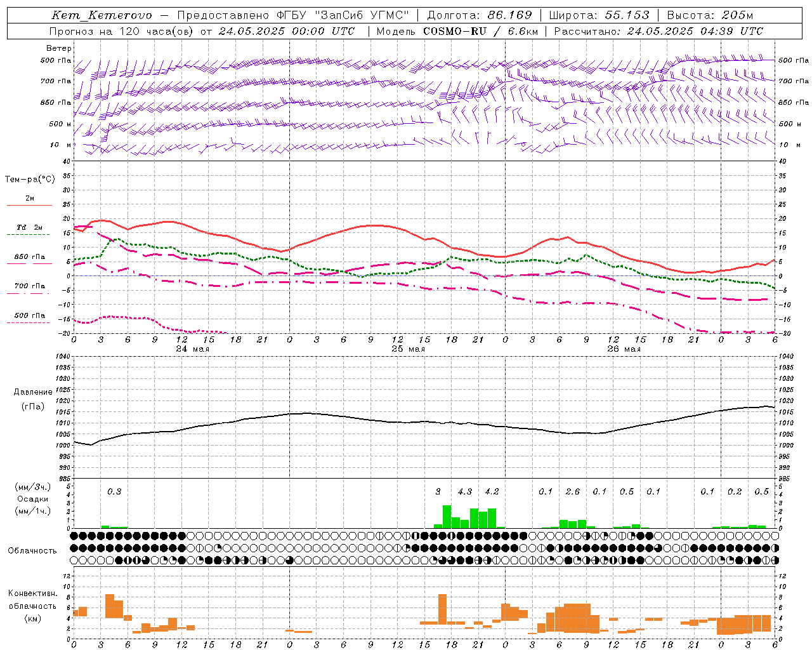Click the '(мм/1ч.)' precipitation unit label

click(x=32, y=511)
